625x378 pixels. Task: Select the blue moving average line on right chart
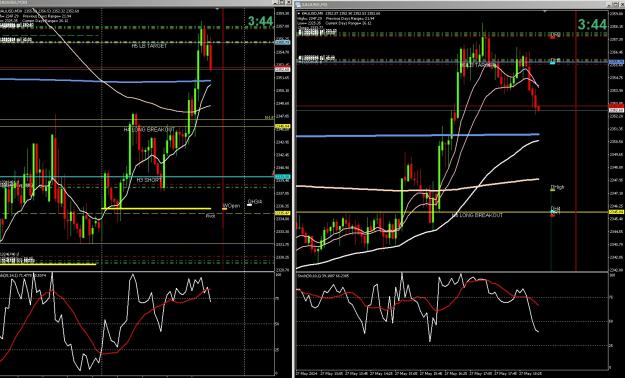417,136
